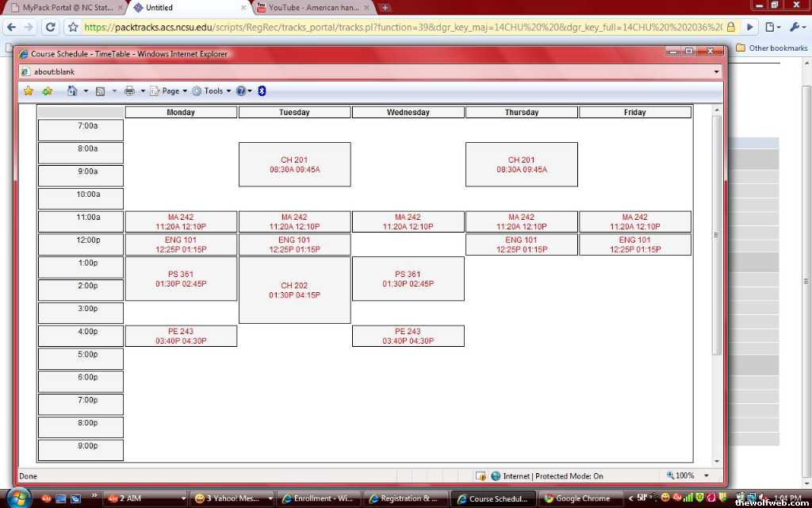Click the Favorites star icon in IE toolbar
812x508 pixels.
tap(29, 91)
